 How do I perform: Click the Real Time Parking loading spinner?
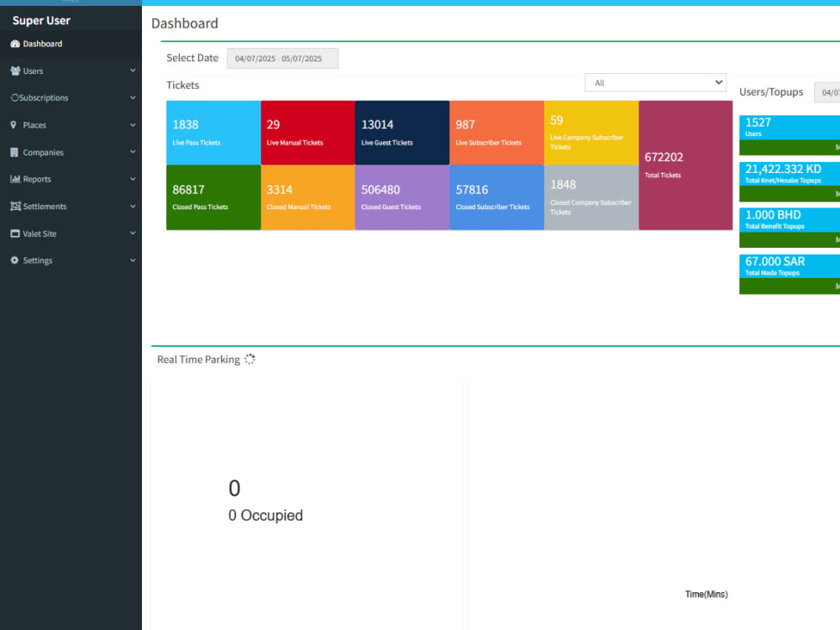click(249, 360)
